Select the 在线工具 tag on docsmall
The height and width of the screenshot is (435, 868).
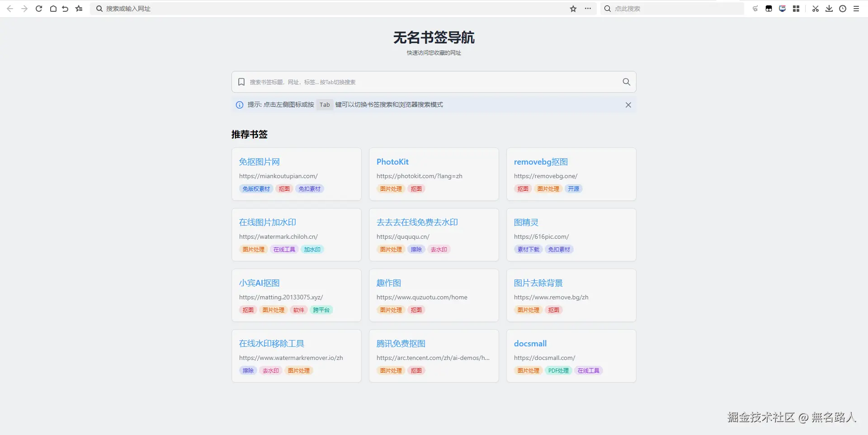point(589,371)
